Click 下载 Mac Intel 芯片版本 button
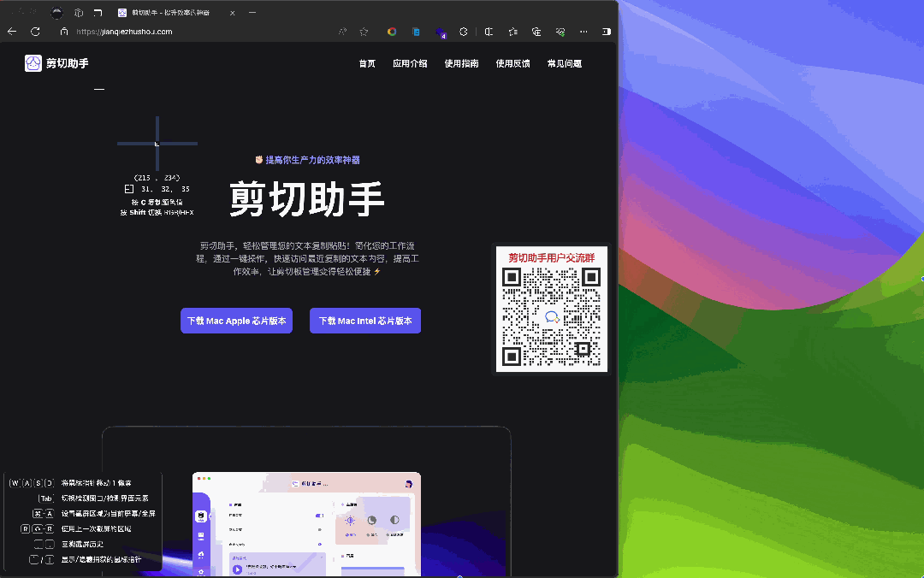 pos(365,321)
